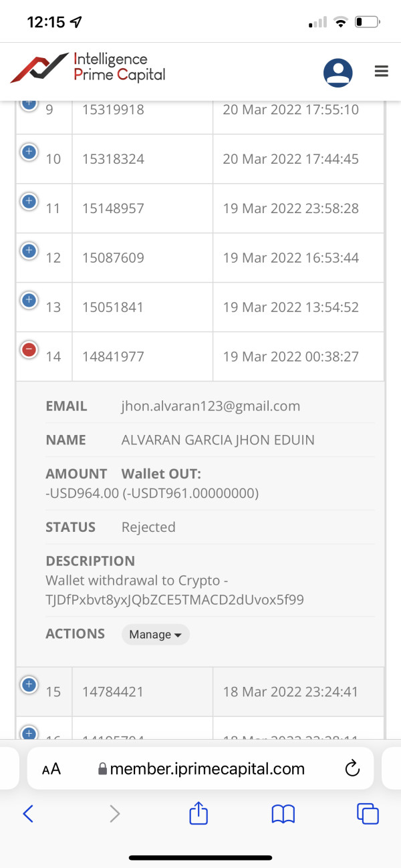This screenshot has width=401, height=868.
Task: Tap the Safari forward arrow
Action: (115, 813)
